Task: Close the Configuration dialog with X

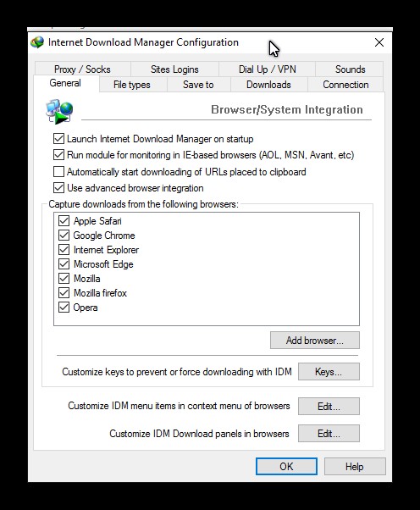Action: 379,42
